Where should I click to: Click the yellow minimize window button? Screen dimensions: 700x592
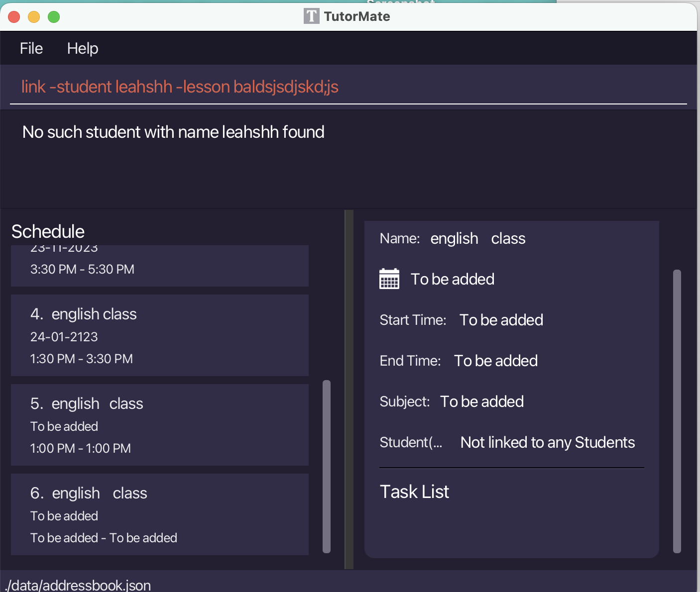(x=34, y=17)
